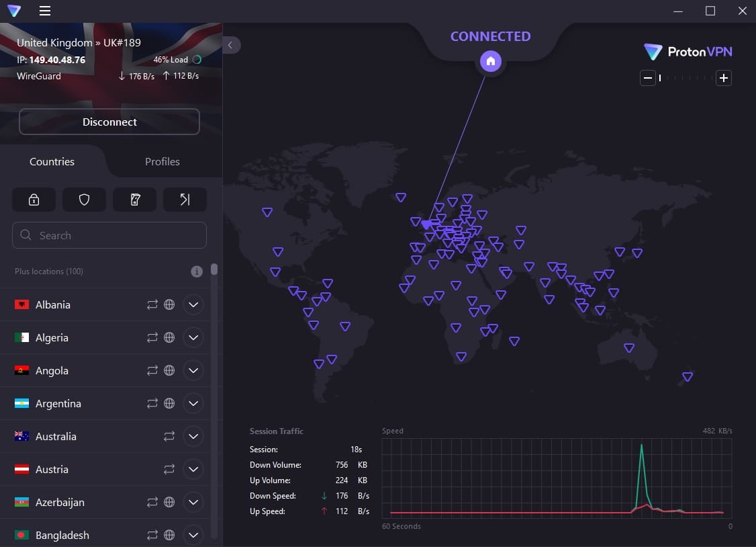Screen dimensions: 756x547
Task: Zoom out the map with minus button
Action: [x=647, y=78]
